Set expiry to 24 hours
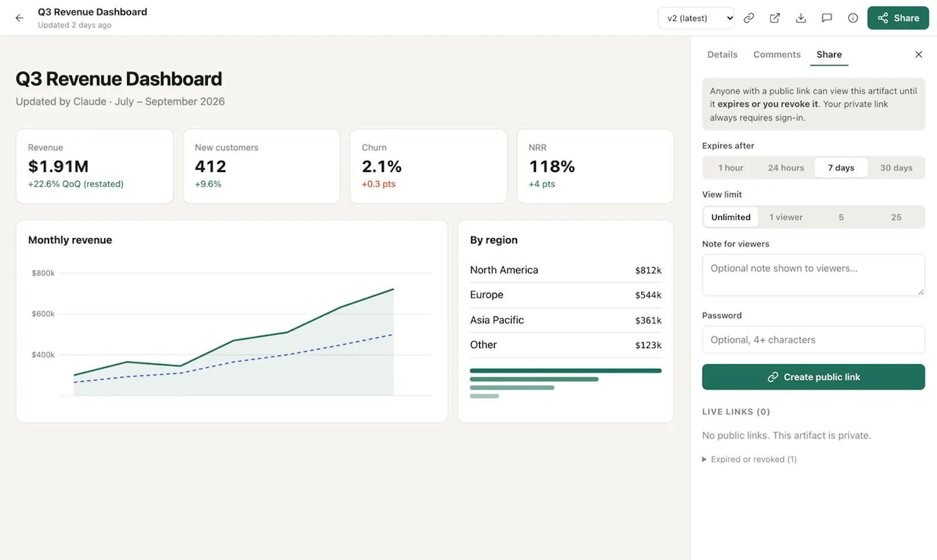 pyautogui.click(x=786, y=168)
